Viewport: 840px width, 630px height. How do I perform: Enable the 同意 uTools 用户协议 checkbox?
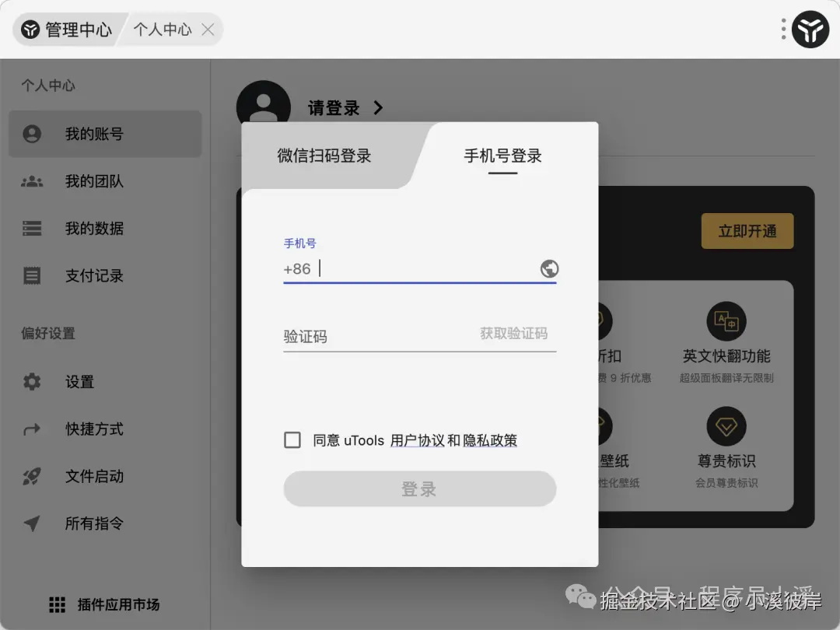(x=292, y=439)
